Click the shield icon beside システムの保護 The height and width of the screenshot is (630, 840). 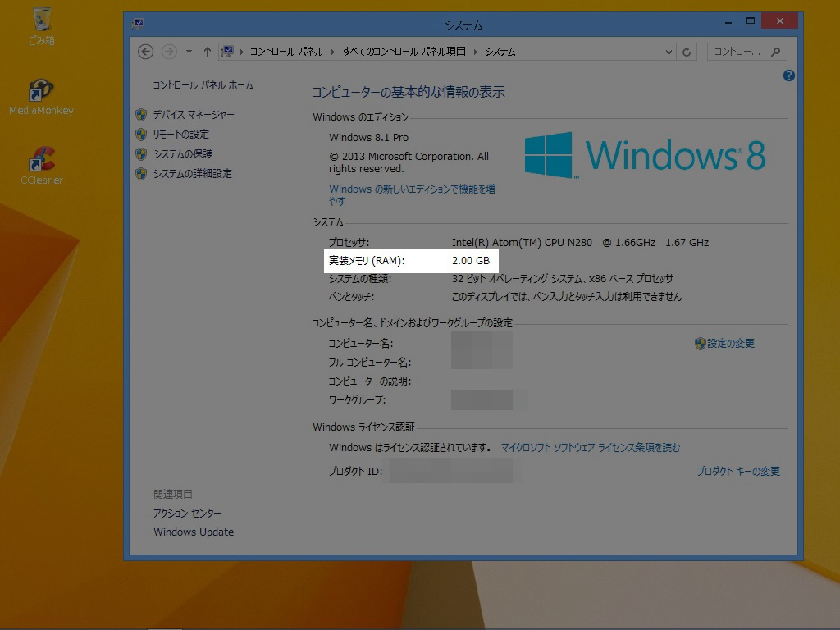click(x=141, y=154)
